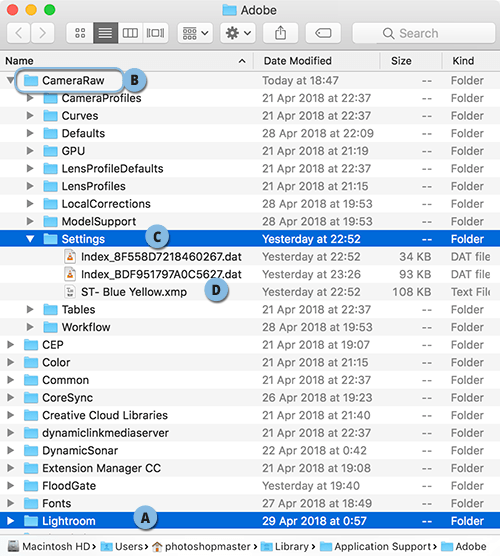Expand the CEP folder triangle
This screenshot has width=500, height=556.
[11, 345]
